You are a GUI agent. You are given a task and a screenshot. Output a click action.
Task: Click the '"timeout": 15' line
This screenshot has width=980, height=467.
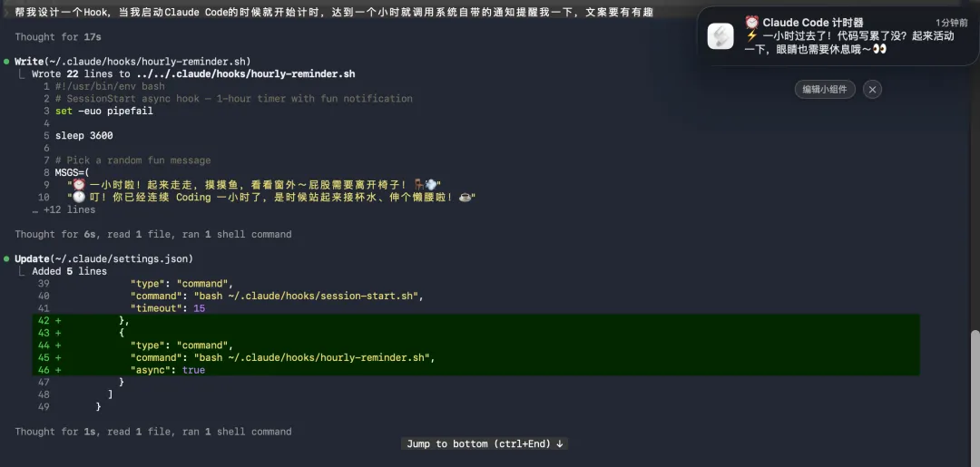click(x=168, y=308)
